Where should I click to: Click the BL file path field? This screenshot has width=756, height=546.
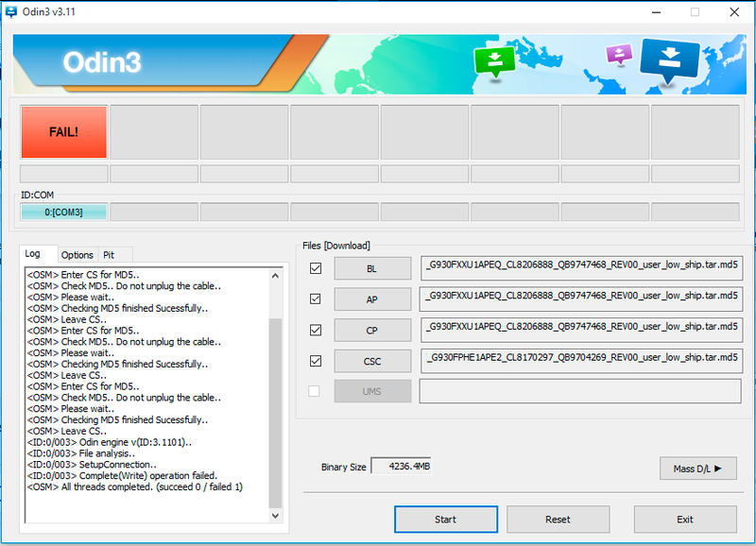(580, 268)
